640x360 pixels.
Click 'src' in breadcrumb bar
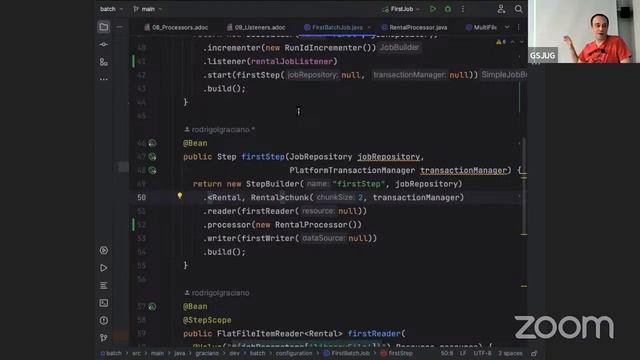[136, 353]
